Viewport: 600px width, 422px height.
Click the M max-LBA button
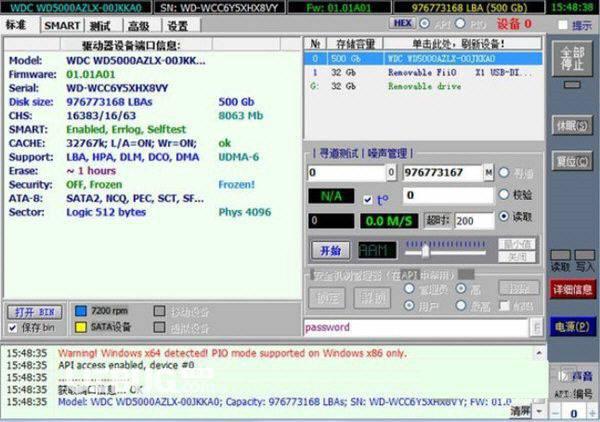pos(488,173)
